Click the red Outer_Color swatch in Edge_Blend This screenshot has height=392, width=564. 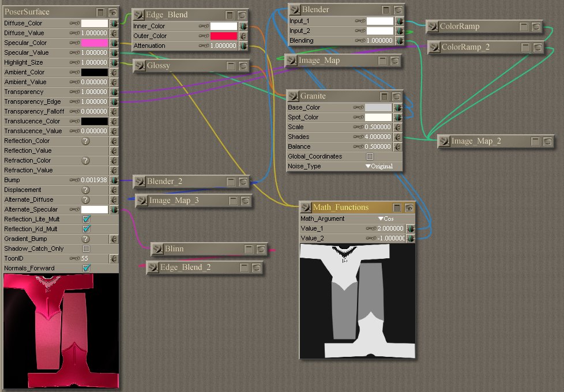pos(224,36)
